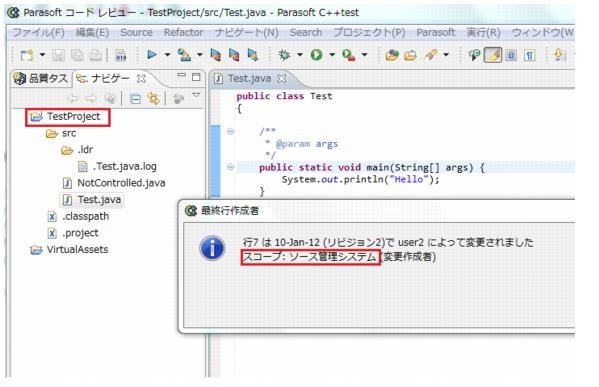Close the Test.java editor tab
Viewport: 599px width, 387px height.
pos(282,79)
